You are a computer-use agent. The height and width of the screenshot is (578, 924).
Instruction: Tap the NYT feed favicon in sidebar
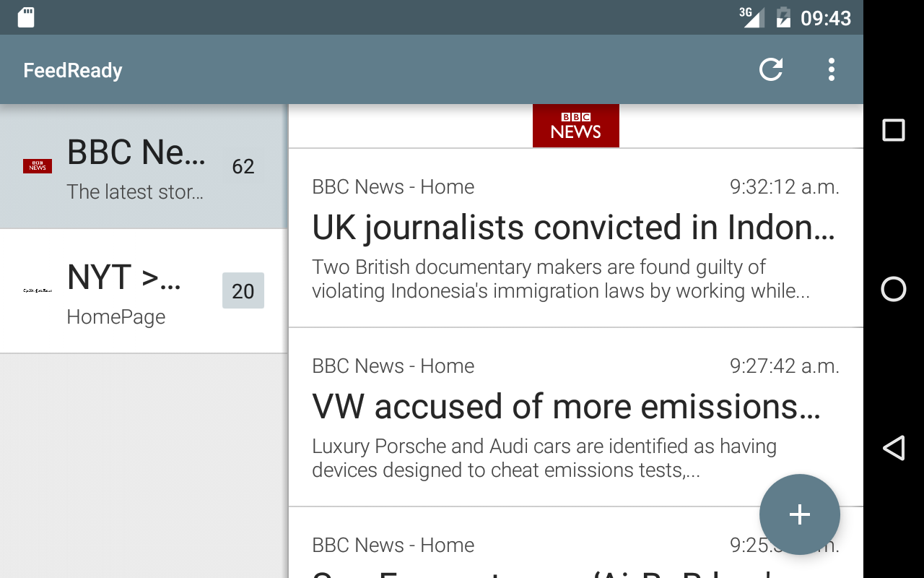click(x=38, y=290)
